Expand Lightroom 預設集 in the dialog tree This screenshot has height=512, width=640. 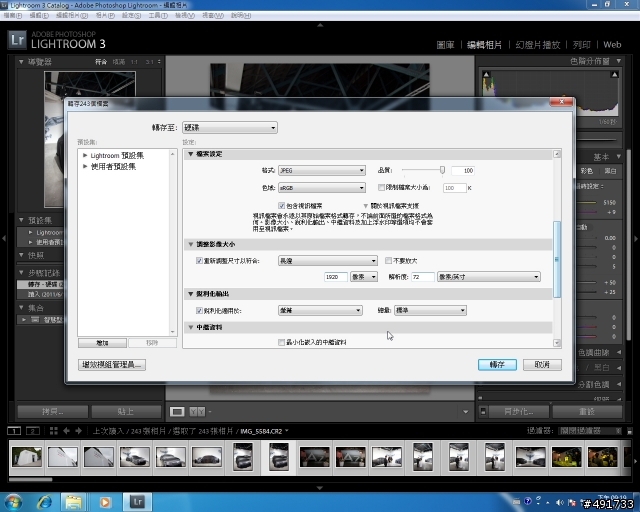tap(85, 155)
